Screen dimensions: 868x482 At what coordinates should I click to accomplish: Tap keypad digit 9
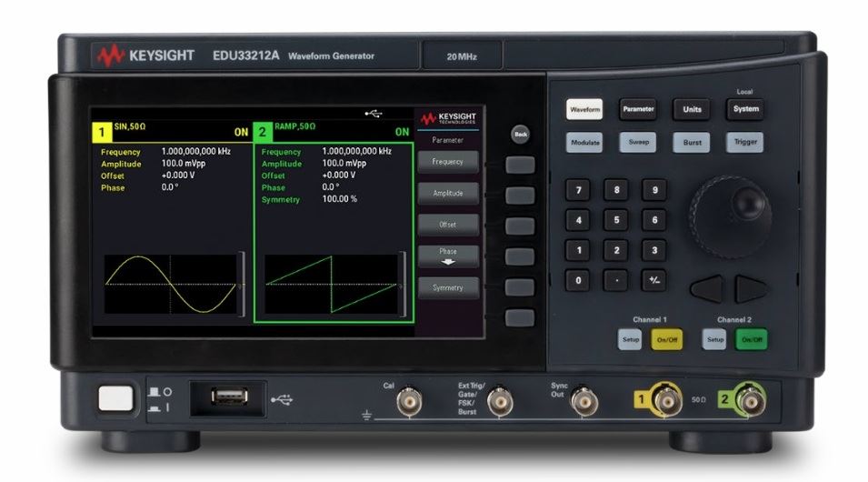click(654, 190)
